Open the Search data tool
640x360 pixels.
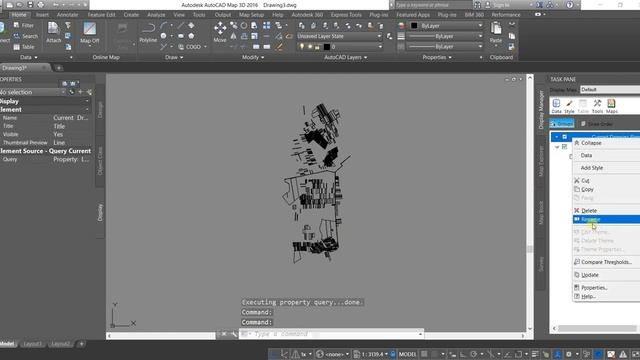[x=25, y=36]
